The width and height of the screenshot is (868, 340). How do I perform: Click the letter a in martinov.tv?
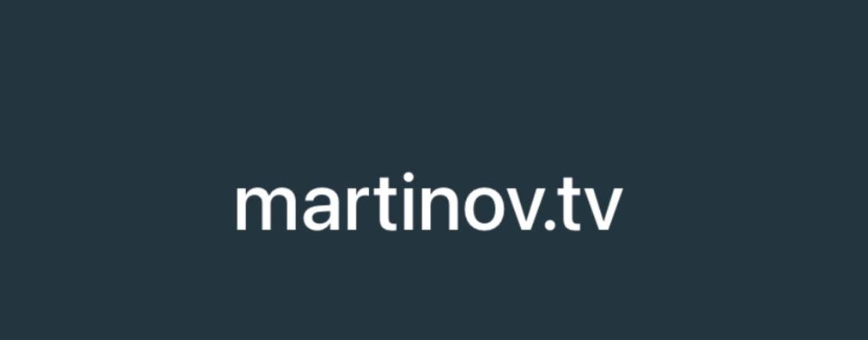click(320, 208)
